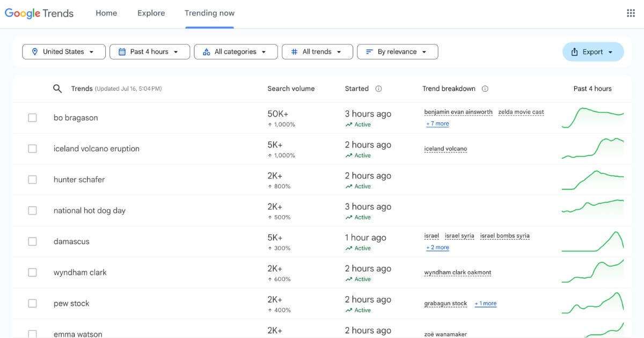Image resolution: width=644 pixels, height=338 pixels.
Task: Click the info icon beside Trend breakdown
Action: click(486, 89)
